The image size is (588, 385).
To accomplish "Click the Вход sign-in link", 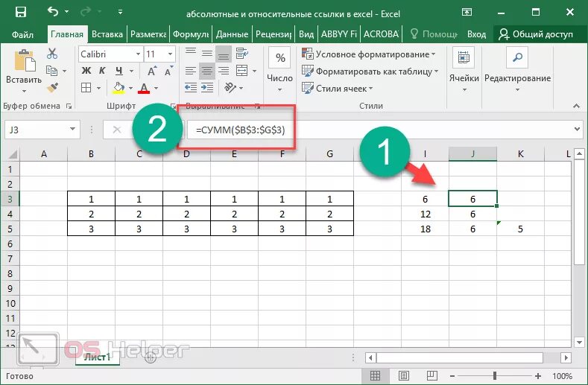I will click(x=476, y=34).
